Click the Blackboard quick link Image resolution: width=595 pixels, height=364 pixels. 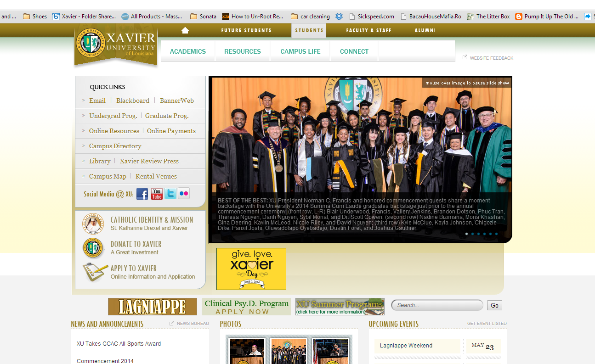point(133,101)
